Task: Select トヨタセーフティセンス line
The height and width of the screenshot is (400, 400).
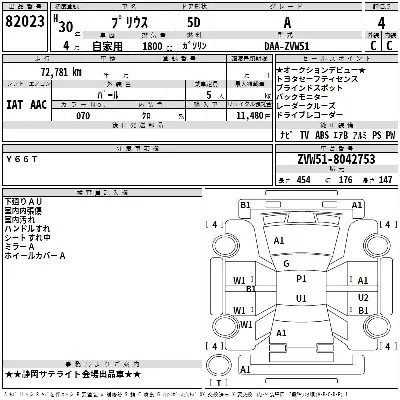Action: 317,79
